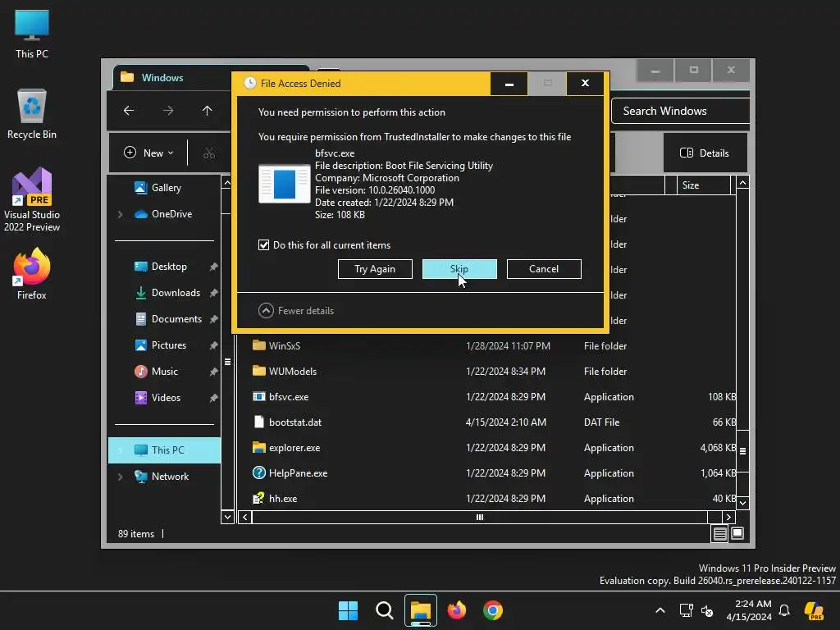Click the pin icon next to Videos

pos(213,398)
